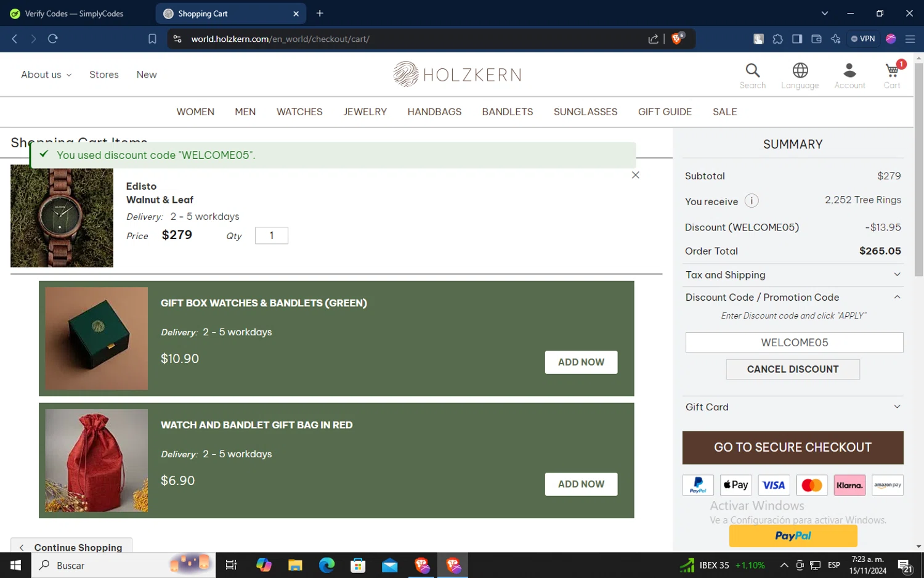Click GO TO SECURE CHECKOUT

pos(793,447)
